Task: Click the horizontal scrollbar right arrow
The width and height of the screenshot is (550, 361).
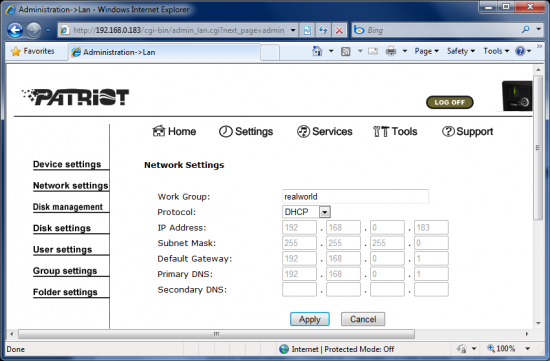Action: 527,334
